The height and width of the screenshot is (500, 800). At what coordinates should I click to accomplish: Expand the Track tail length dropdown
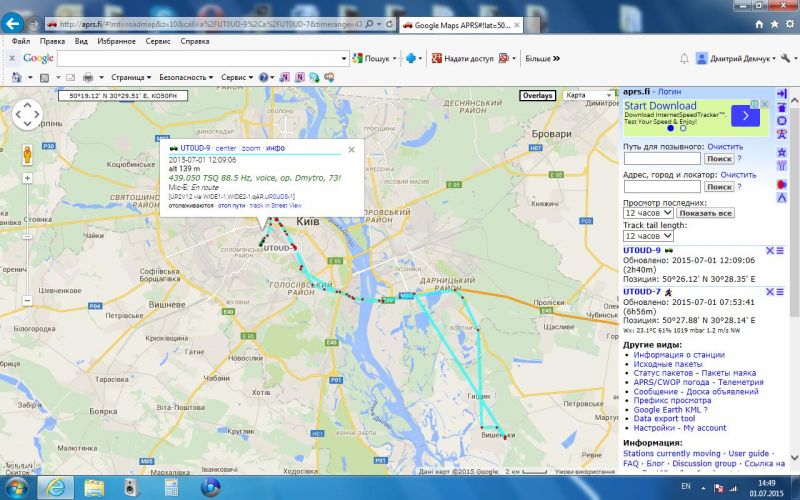click(x=647, y=236)
